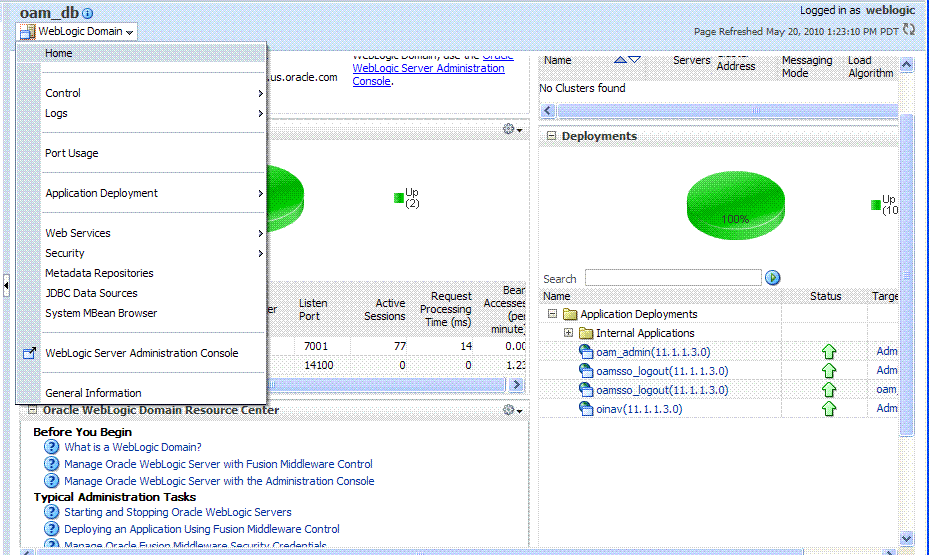This screenshot has height=555, width=941.
Task: Open Starting and Stopping Oracle WebLogic Servers link
Action: pos(178,512)
